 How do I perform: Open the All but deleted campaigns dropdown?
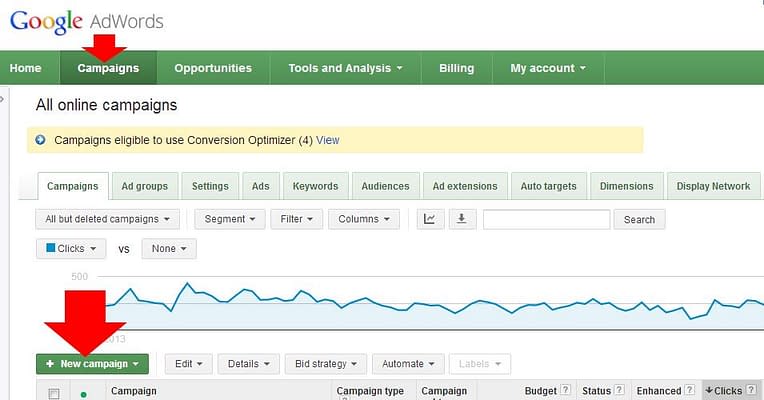108,219
